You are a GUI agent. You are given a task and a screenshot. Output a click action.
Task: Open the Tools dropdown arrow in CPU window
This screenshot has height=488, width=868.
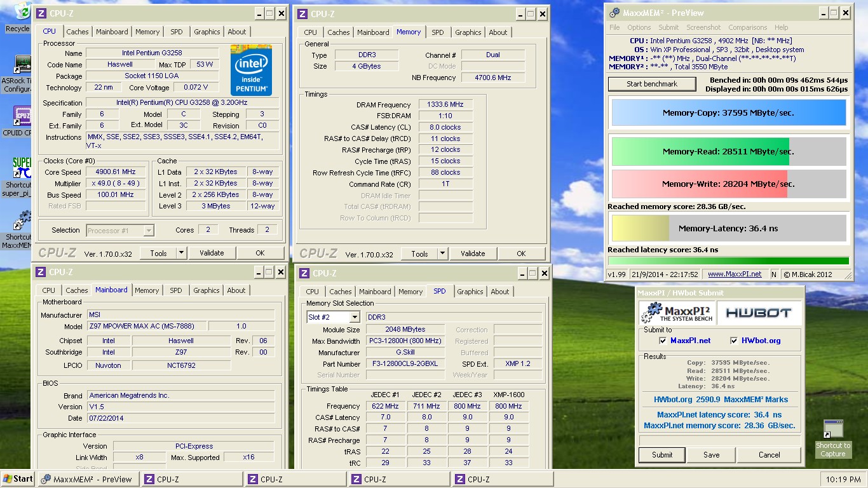(181, 253)
